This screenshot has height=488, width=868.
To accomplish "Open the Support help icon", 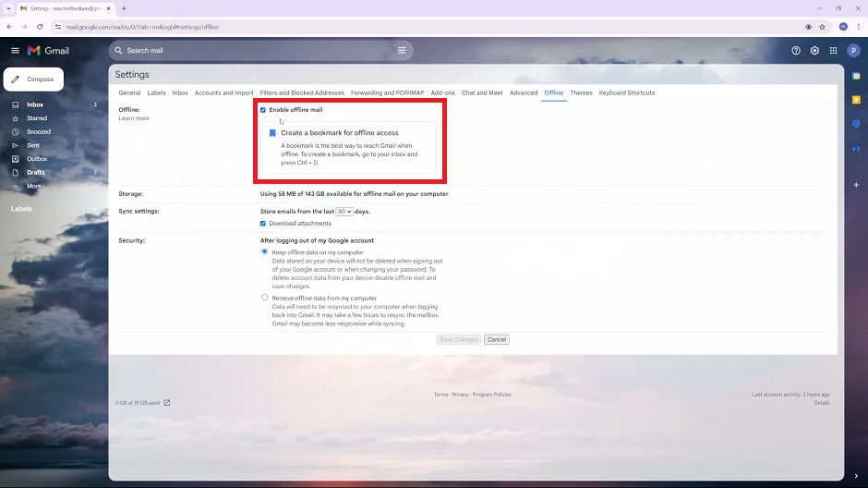I will (796, 51).
